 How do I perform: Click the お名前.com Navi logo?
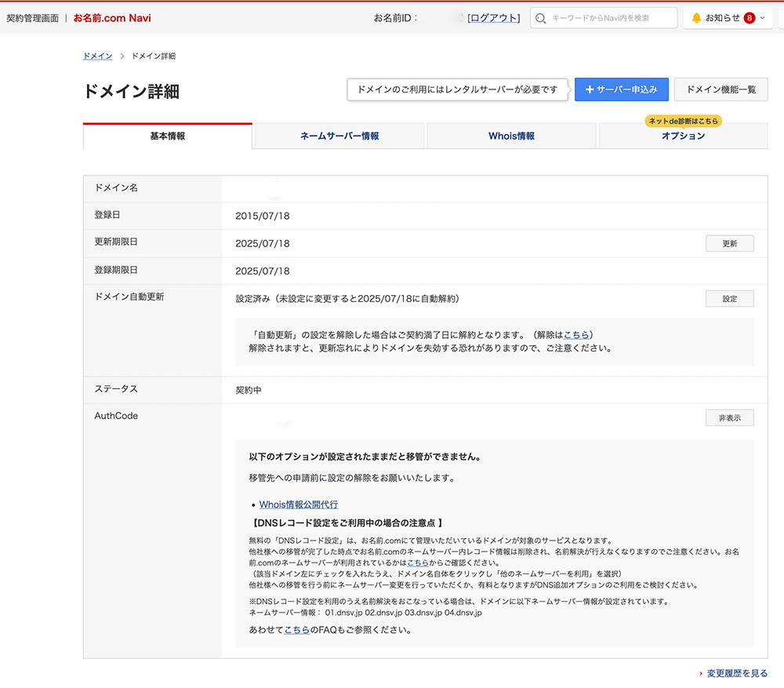pos(112,18)
